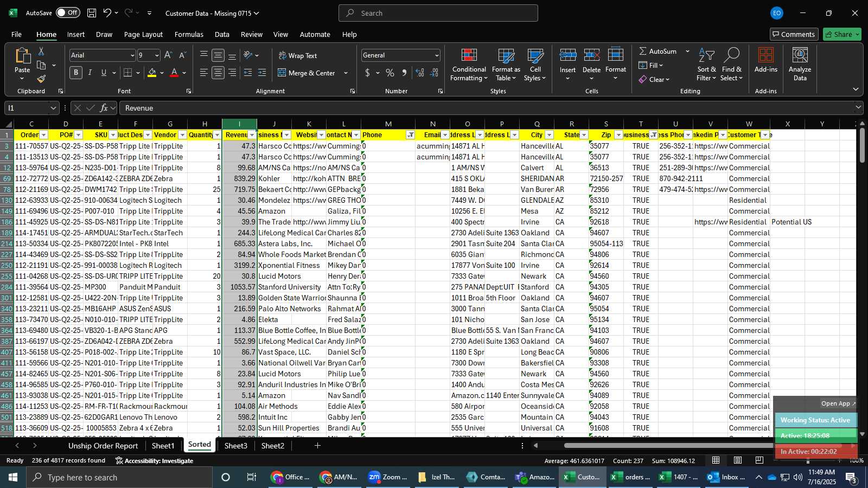The height and width of the screenshot is (488, 868).
Task: Open the Comments pane
Action: 794,34
